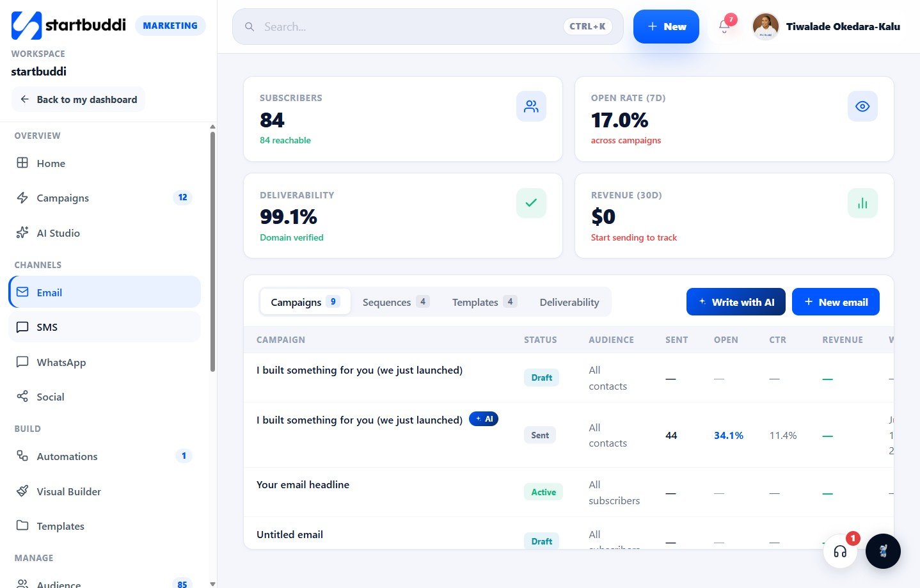This screenshot has width=920, height=588.
Task: Click the Active status badge
Action: point(543,492)
